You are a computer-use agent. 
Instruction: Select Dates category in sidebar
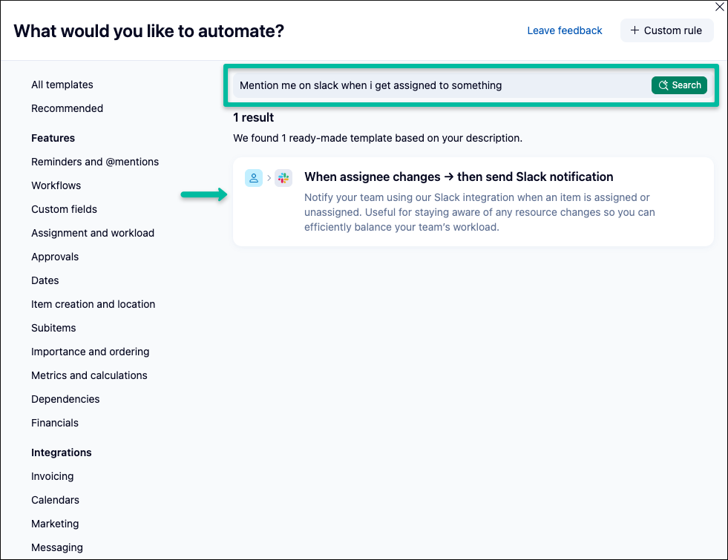coord(45,280)
